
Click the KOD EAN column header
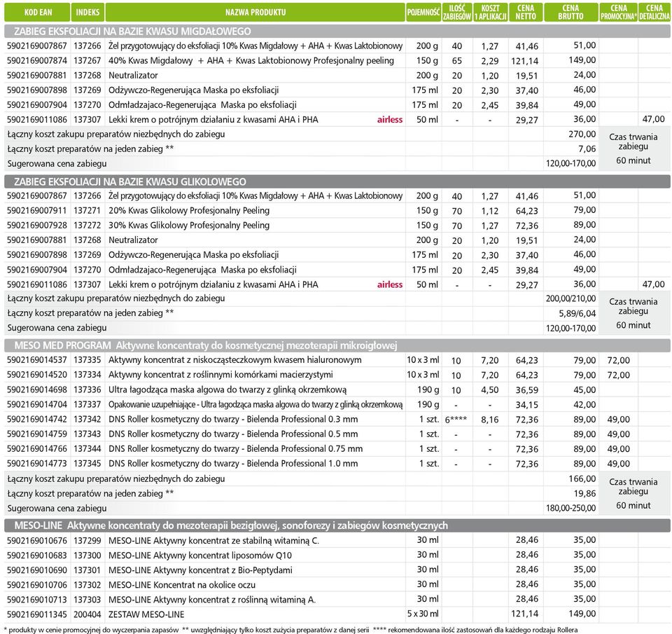tap(38, 13)
